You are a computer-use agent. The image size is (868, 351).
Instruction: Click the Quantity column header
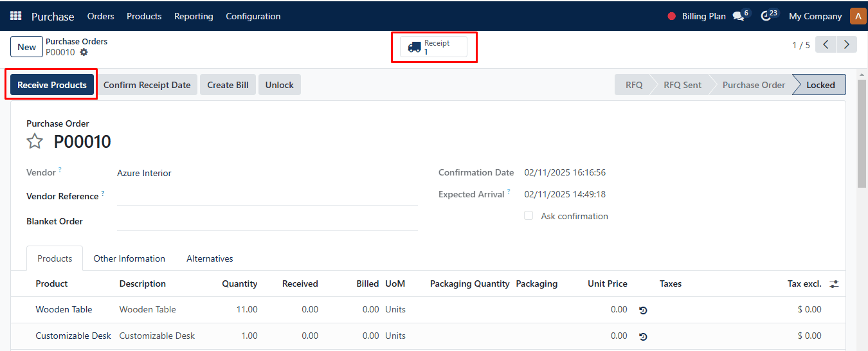tap(240, 283)
